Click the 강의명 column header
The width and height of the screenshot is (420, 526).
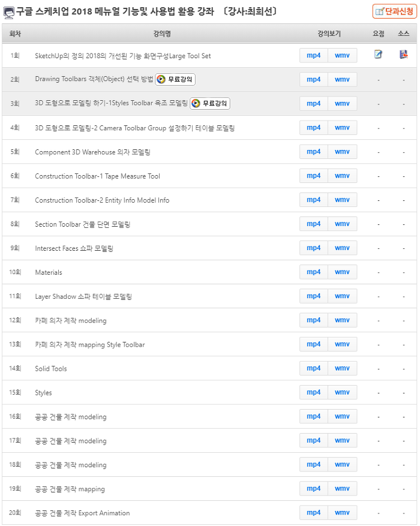tap(162, 34)
